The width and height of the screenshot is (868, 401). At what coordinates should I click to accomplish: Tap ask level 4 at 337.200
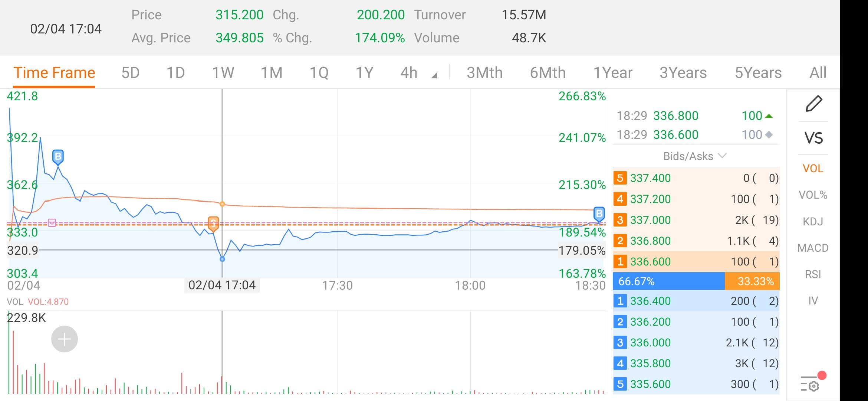click(696, 199)
